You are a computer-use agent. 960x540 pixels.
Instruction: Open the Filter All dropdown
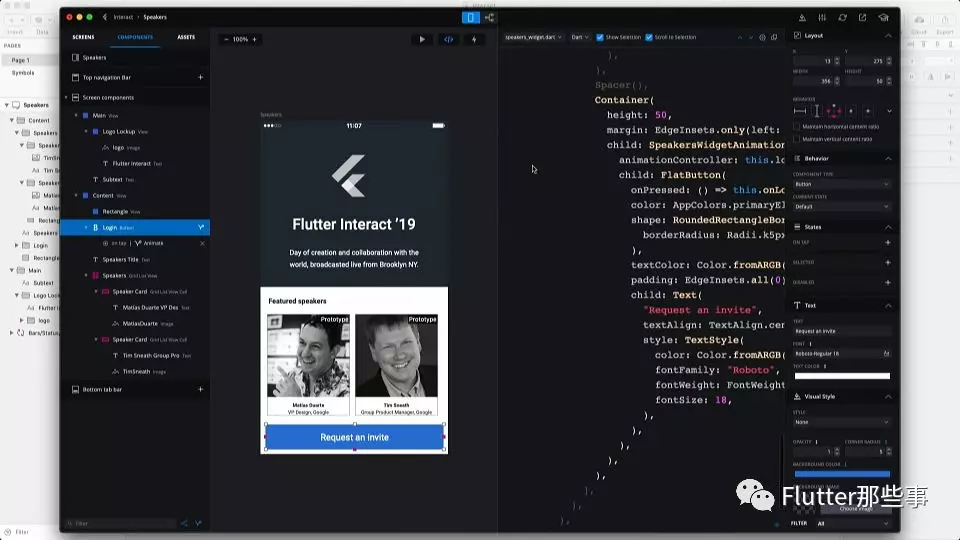(852, 523)
